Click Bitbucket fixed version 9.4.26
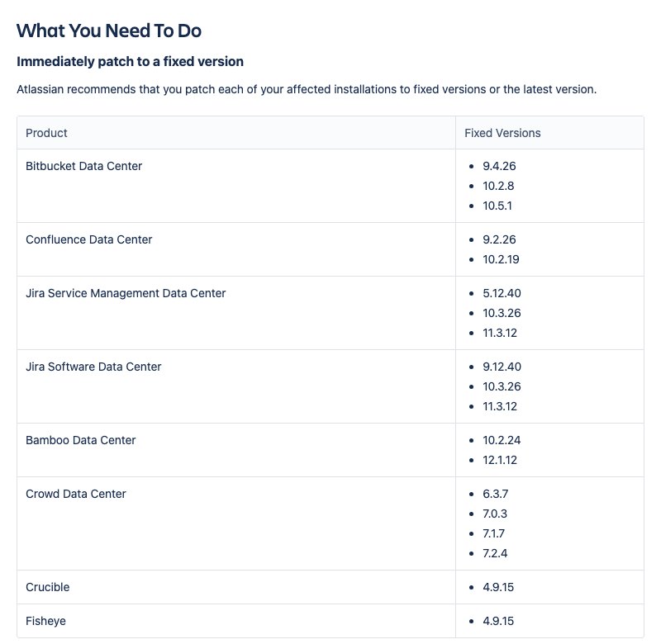 (499, 166)
